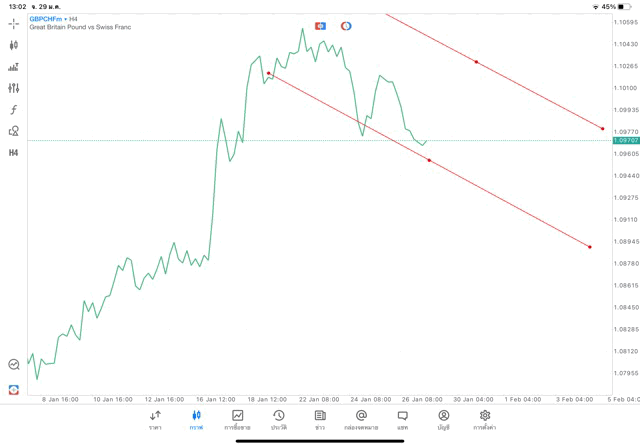The image size is (640, 447).
Task: Open chart type candlestick settings
Action: tap(13, 45)
